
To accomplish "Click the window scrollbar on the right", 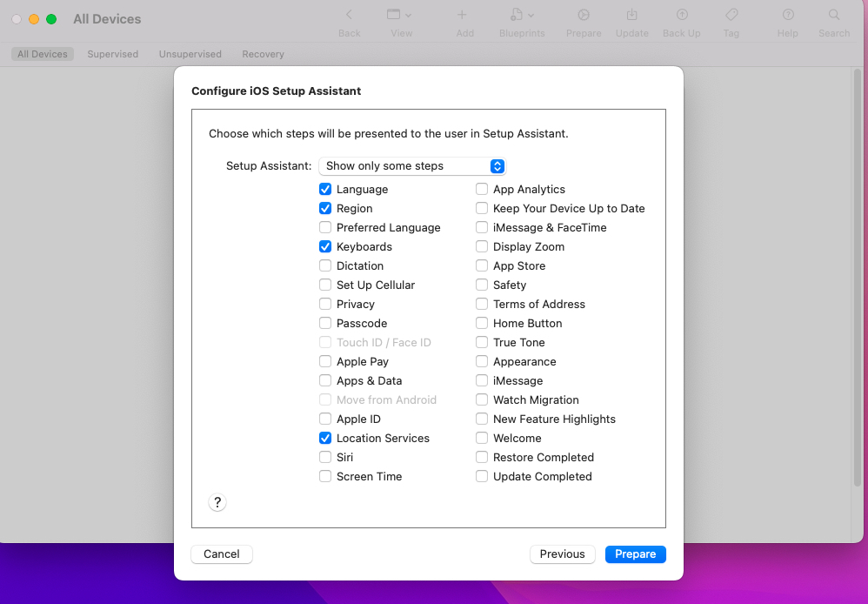I will pyautogui.click(x=857, y=277).
